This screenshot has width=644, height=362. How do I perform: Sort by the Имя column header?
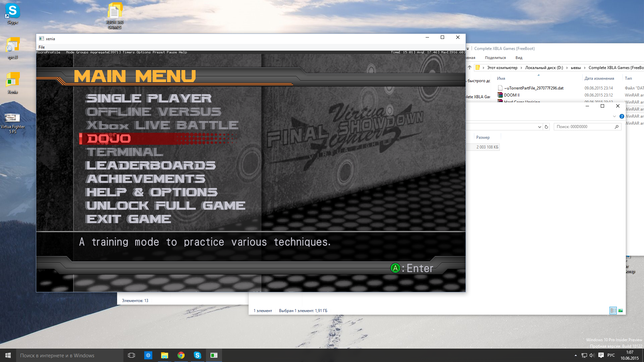[x=501, y=78]
